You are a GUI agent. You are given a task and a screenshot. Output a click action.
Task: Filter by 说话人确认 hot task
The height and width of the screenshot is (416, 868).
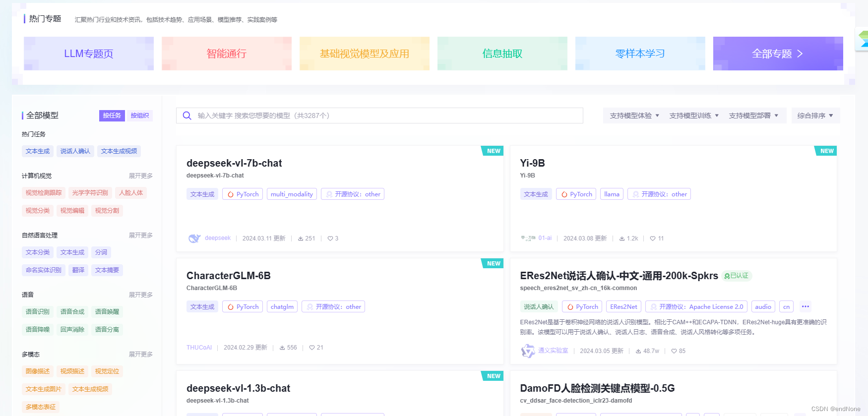[75, 151]
